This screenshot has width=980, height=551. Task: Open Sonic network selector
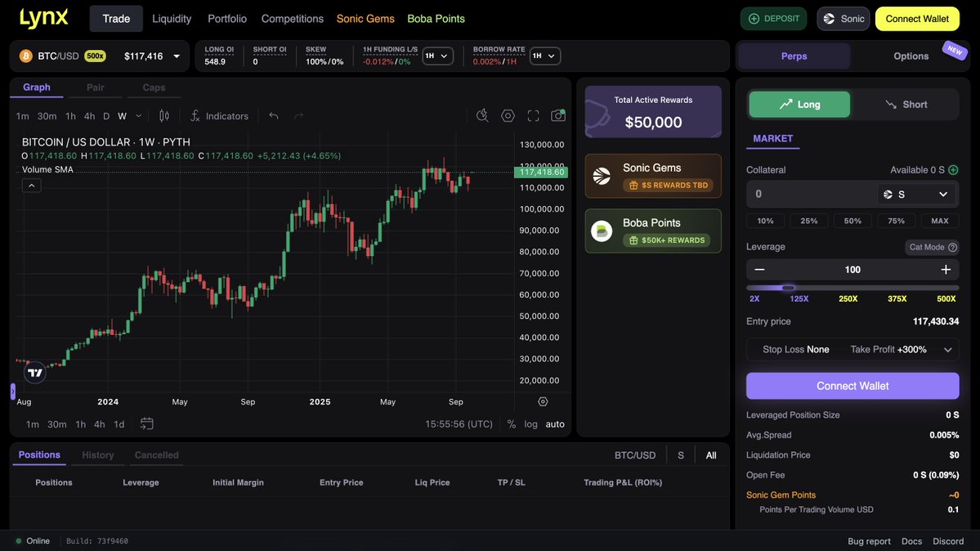coord(844,19)
